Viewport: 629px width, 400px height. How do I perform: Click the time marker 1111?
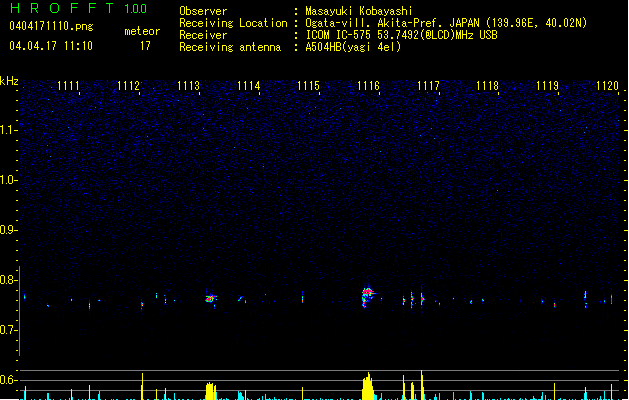coord(68,86)
